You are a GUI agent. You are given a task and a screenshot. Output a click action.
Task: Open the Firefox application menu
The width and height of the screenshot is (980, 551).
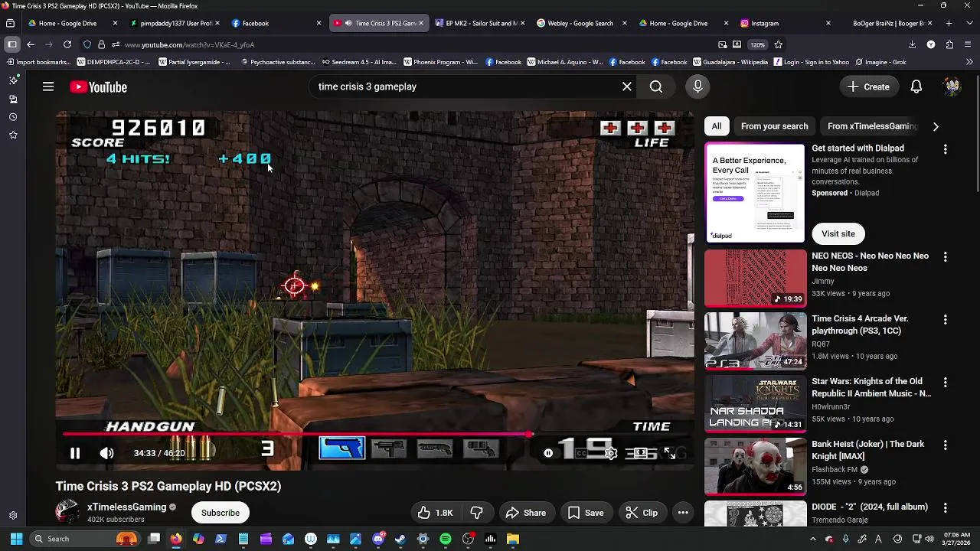[968, 44]
